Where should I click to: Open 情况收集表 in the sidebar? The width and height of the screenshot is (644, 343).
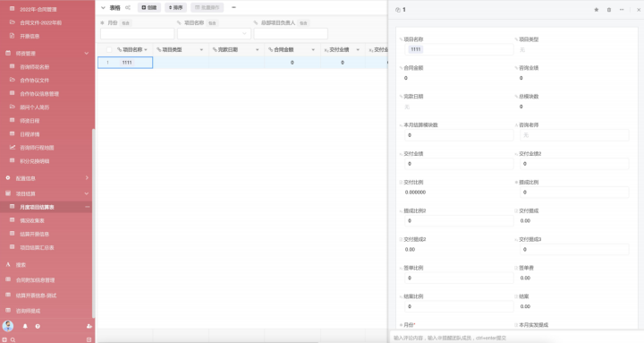[32, 221]
